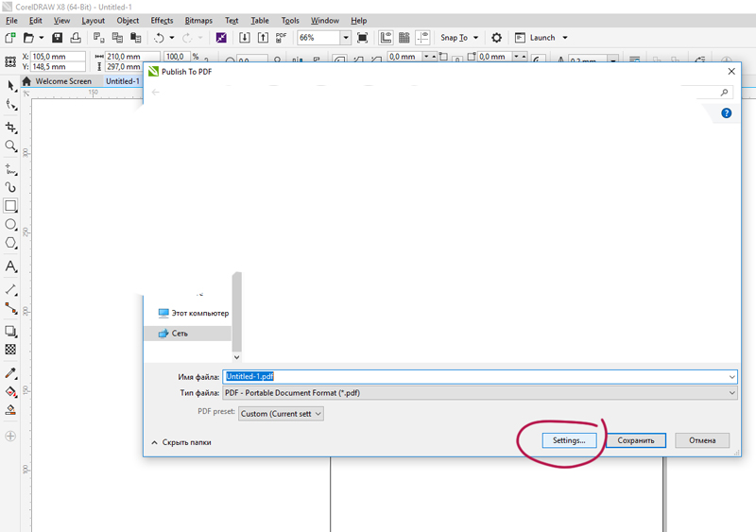This screenshot has width=756, height=532.
Task: Click the Отмена cancel button
Action: click(x=702, y=440)
